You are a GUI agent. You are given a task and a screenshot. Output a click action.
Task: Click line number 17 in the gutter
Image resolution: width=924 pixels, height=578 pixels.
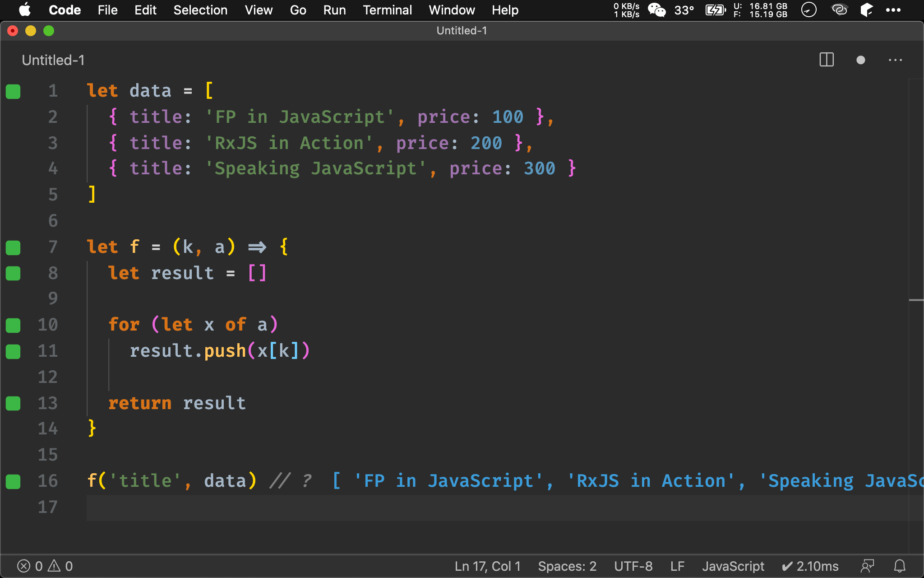click(47, 507)
